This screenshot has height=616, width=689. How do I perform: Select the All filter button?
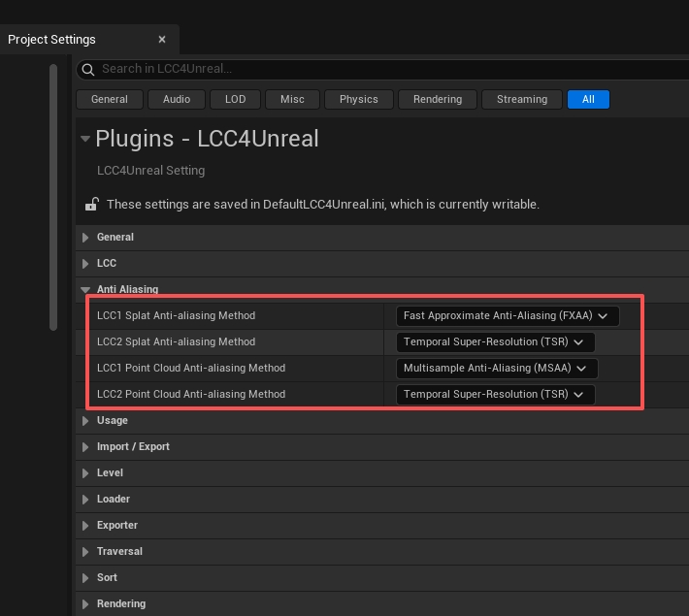588,99
